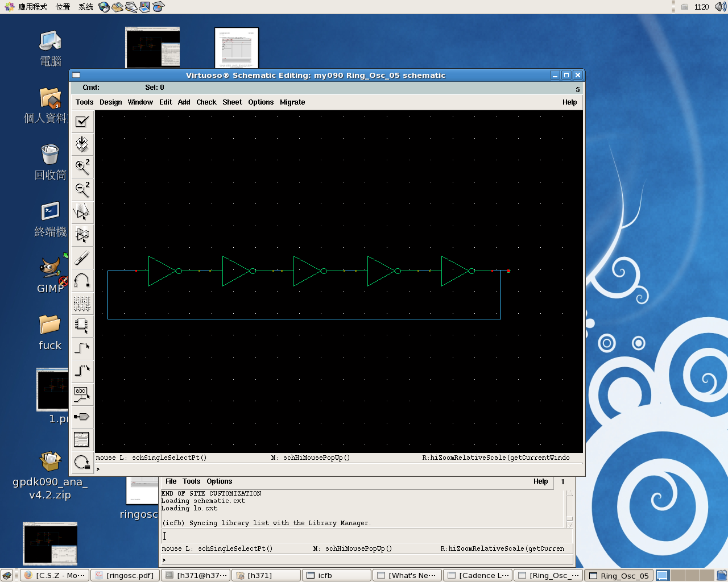Open the Migrate menu
The width and height of the screenshot is (728, 582).
tap(292, 102)
